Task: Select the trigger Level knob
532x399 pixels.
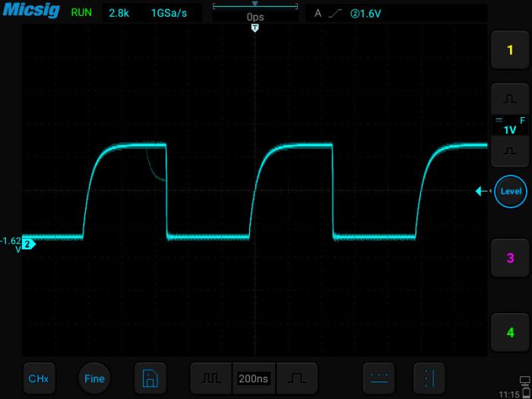Action: point(511,192)
